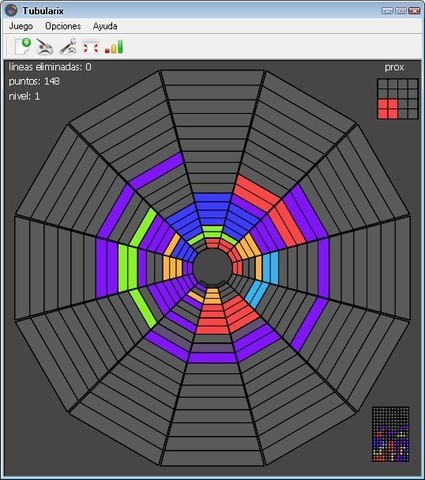Click the Tubularix app icon in title bar
425x480 pixels.
[11, 10]
